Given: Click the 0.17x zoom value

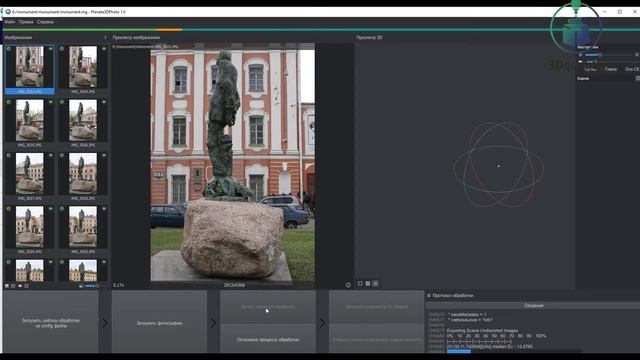Looking at the screenshot, I should [118, 285].
